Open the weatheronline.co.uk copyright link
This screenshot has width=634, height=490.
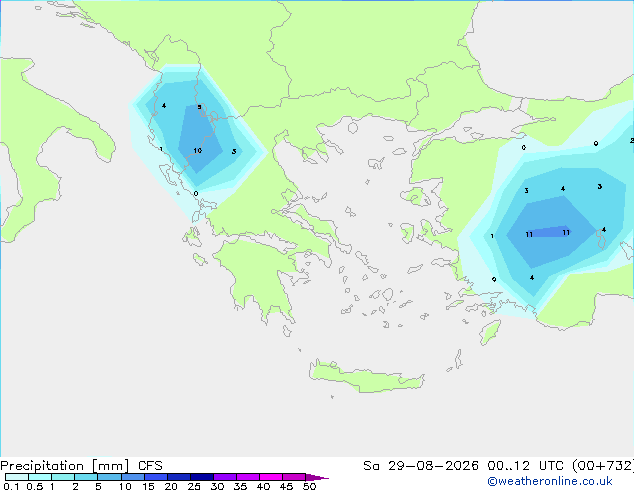[549, 481]
